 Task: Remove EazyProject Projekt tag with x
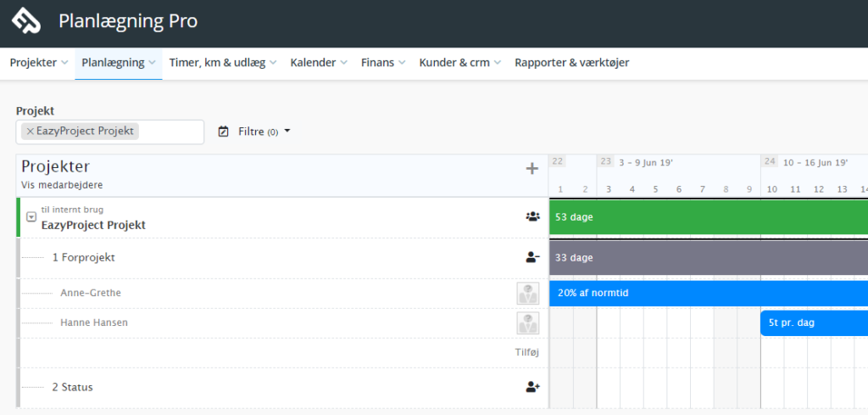click(31, 132)
